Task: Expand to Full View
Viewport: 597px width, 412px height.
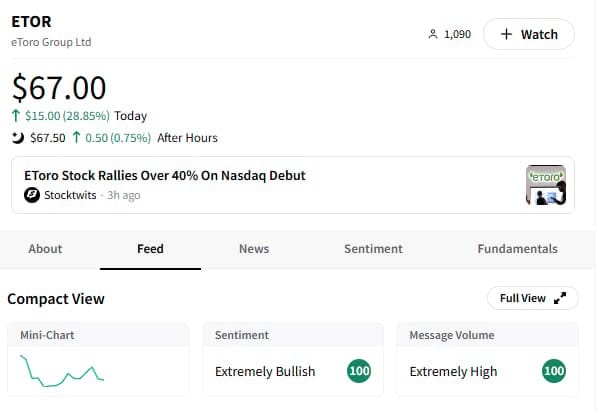Action: (533, 298)
